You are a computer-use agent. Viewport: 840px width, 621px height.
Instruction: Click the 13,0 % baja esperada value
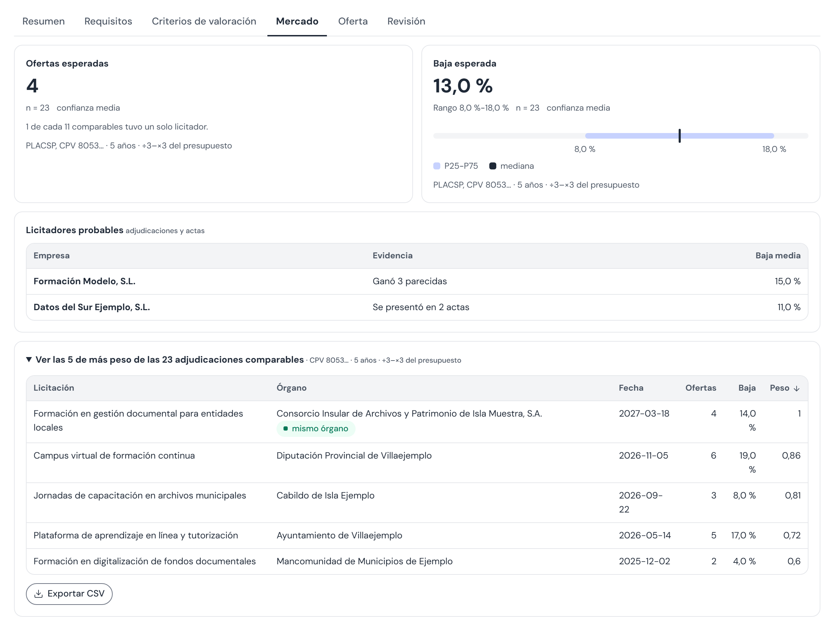[463, 86]
